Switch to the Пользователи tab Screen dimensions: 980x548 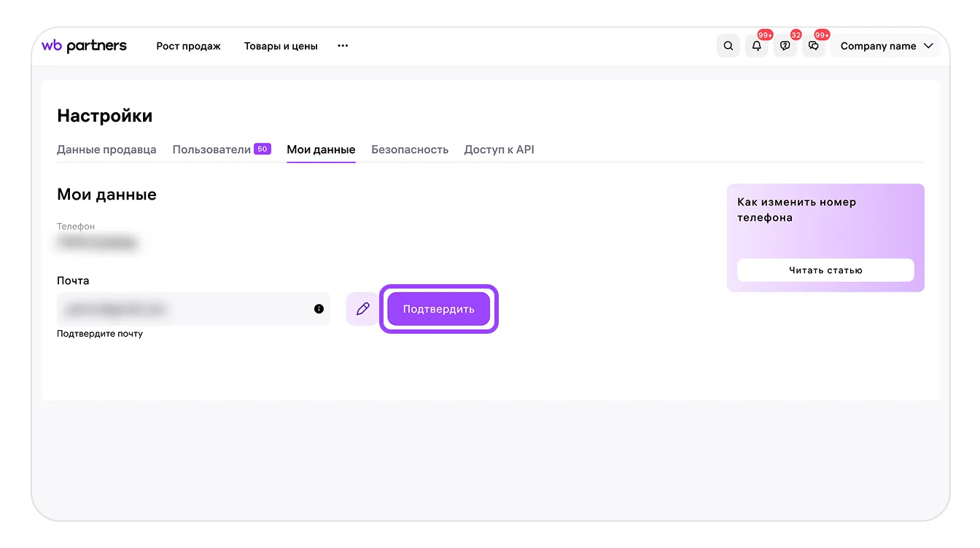(222, 149)
